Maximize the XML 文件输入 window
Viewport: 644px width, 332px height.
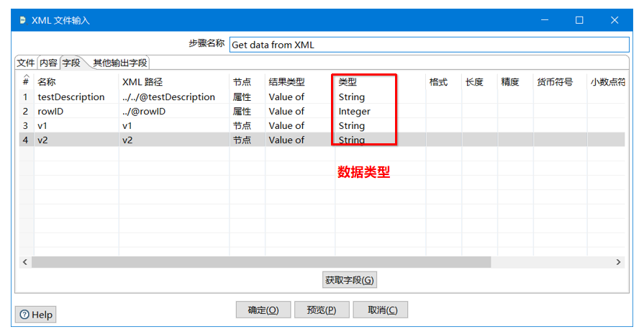pyautogui.click(x=579, y=20)
